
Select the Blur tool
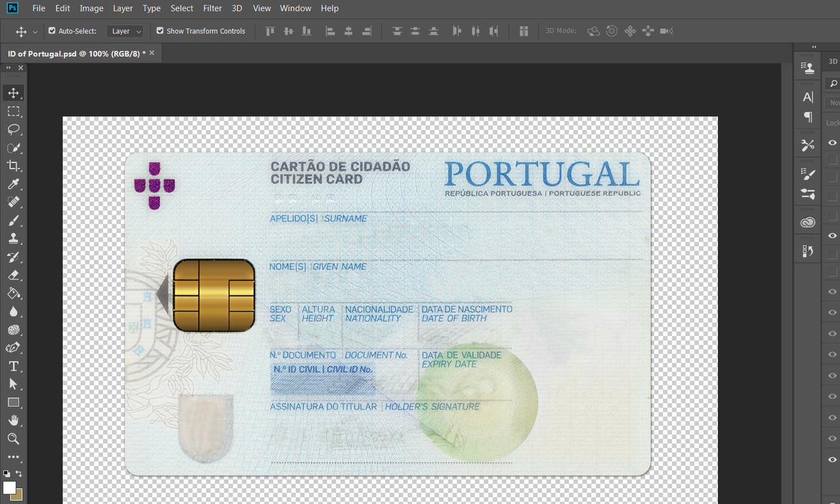click(13, 312)
